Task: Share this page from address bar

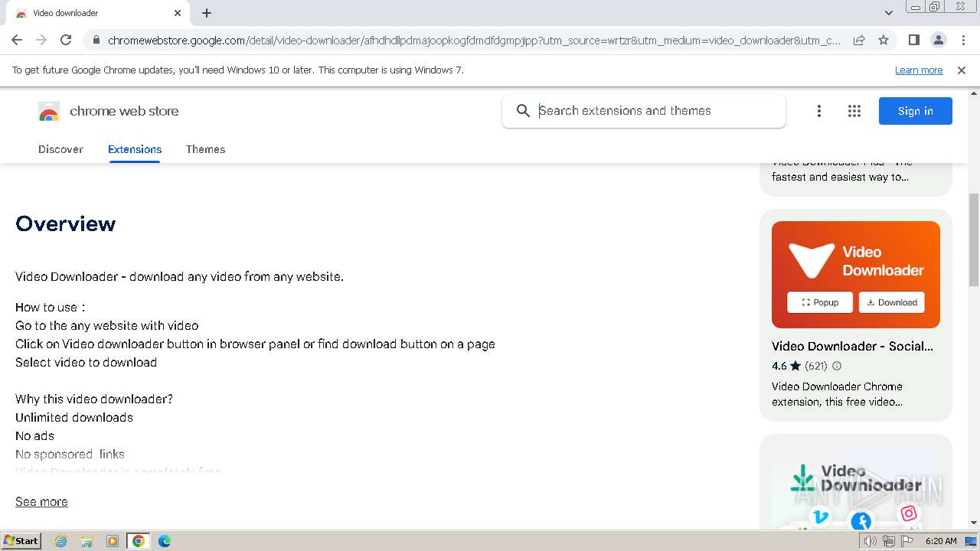Action: 859,40
